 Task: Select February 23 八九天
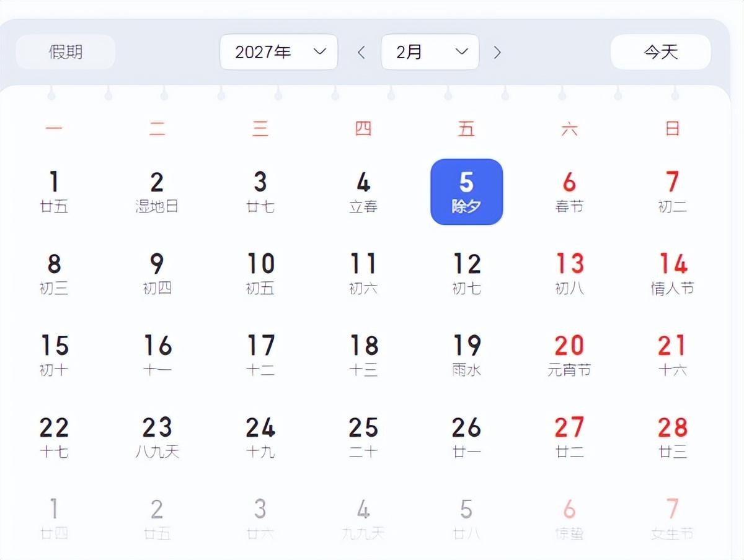[x=157, y=437]
